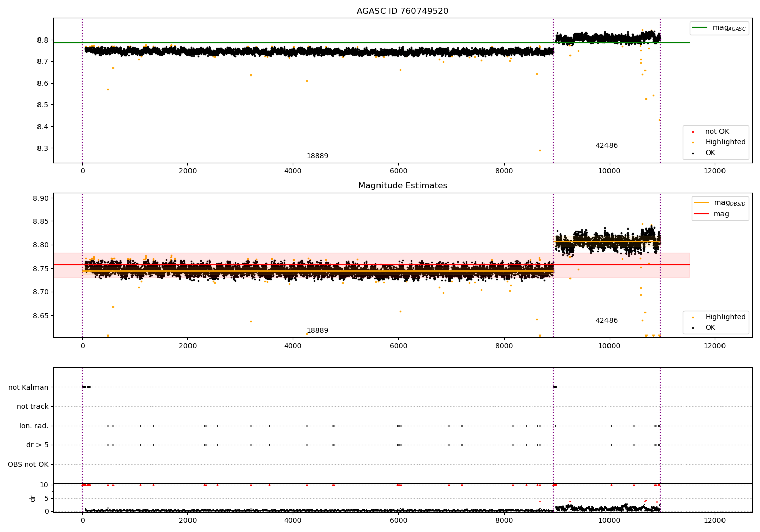This screenshot has height=532, width=760.
Task: Click the '6000' x-axis tick of bottom panel
Action: coord(398,521)
